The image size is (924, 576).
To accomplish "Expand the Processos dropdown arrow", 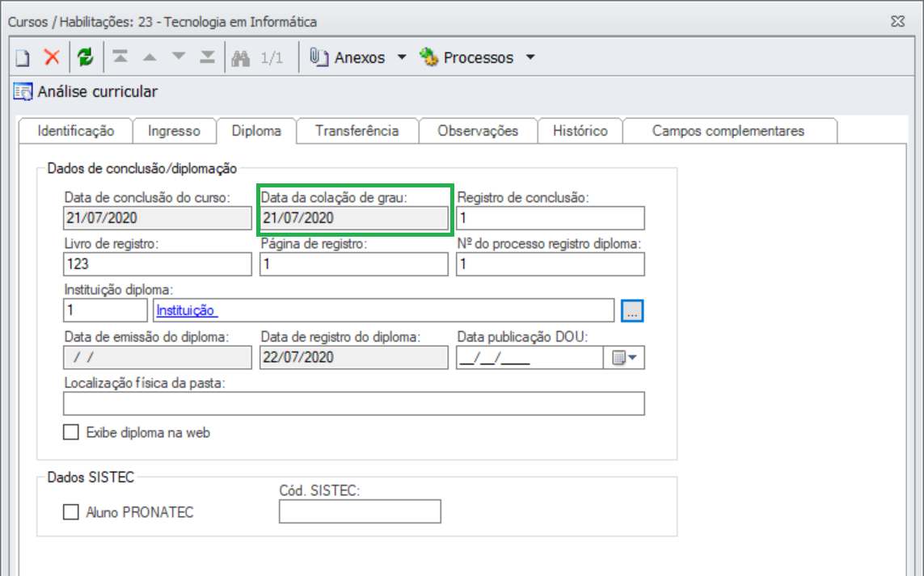I will pos(530,57).
